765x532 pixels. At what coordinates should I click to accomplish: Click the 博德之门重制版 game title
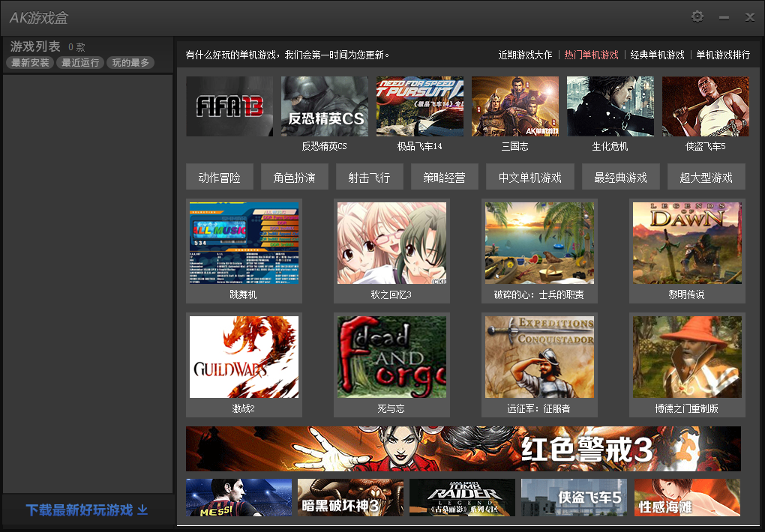click(687, 408)
